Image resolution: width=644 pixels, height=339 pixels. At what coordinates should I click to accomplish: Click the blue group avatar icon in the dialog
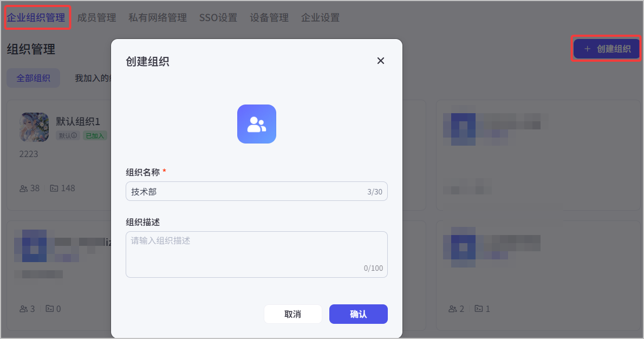257,124
